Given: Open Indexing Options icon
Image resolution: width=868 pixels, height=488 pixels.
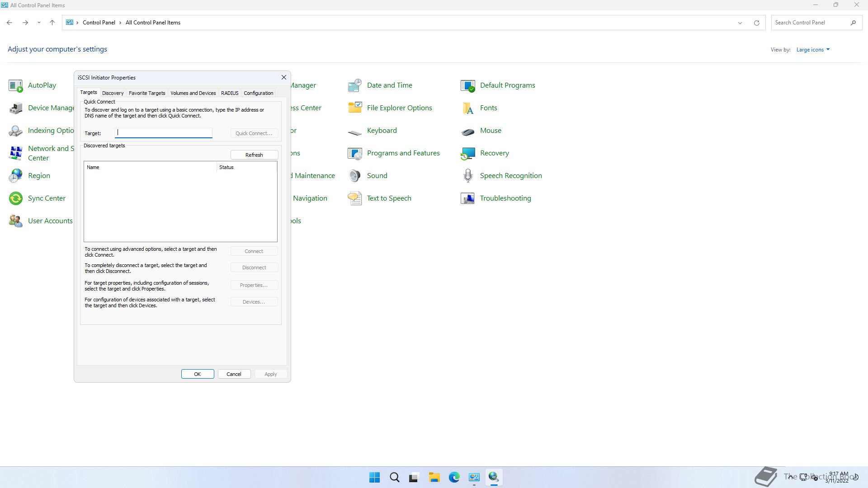Looking at the screenshot, I should (16, 131).
